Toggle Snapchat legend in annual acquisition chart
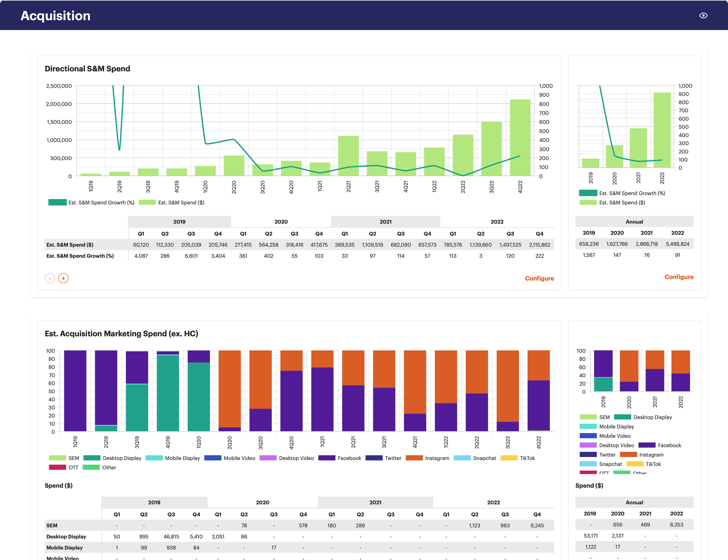Viewport: 728px width, 560px height. click(x=601, y=464)
